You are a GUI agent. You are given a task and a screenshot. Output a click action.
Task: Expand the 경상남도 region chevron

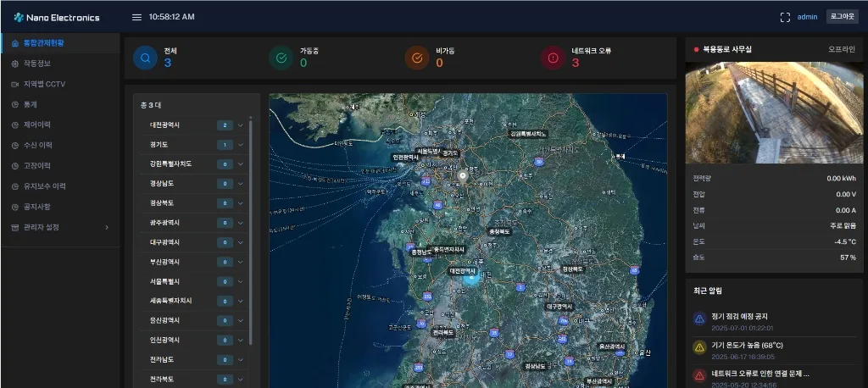point(240,184)
